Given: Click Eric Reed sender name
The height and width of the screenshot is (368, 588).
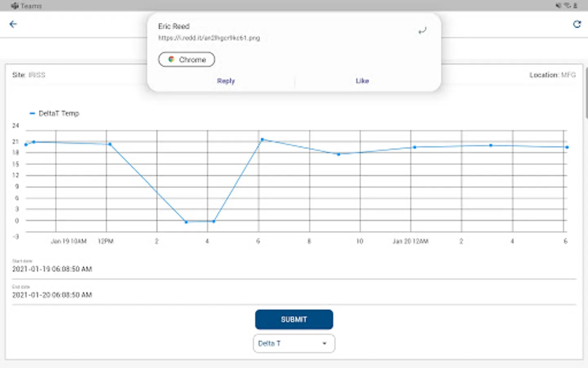Looking at the screenshot, I should tap(174, 26).
